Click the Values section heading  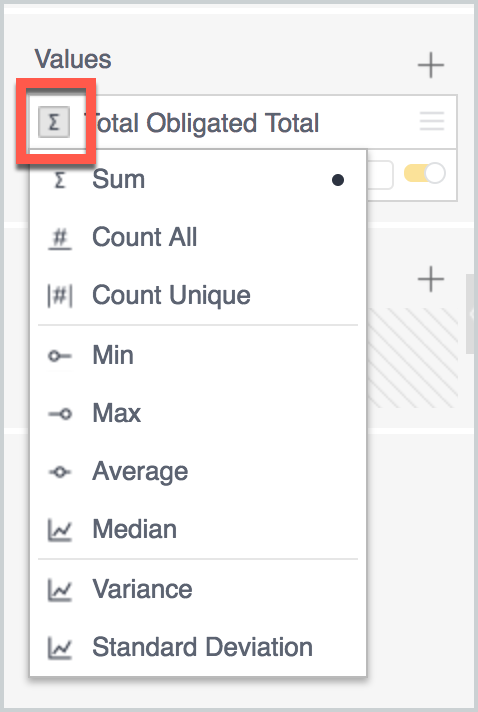tap(73, 59)
